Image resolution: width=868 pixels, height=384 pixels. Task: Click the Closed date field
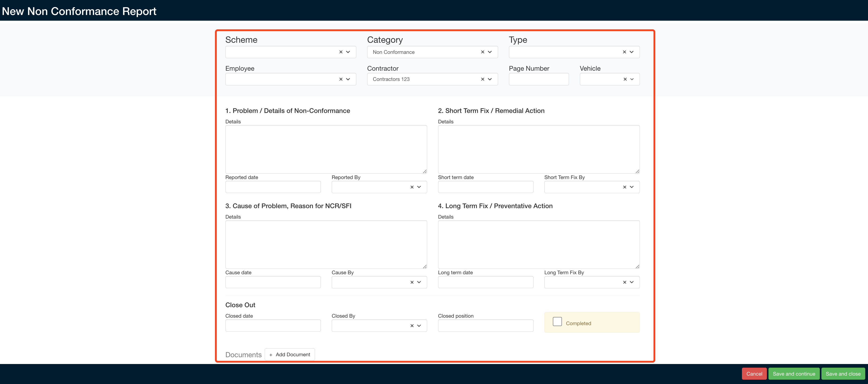273,325
